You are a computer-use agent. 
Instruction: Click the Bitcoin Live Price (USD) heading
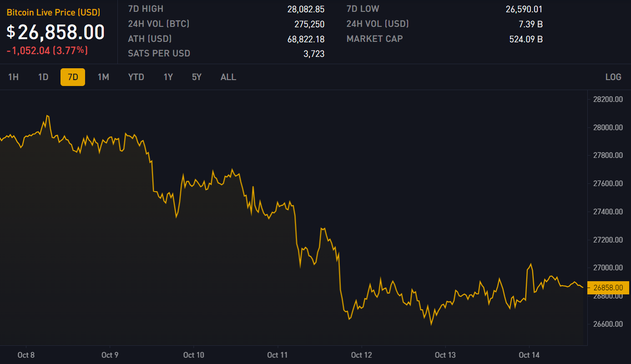tap(53, 12)
